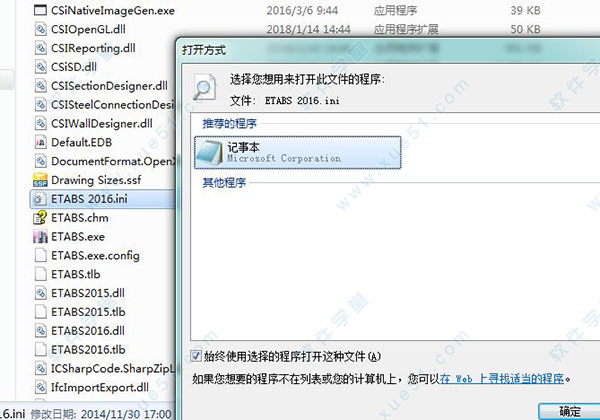This screenshot has width=600, height=420.
Task: Click the Default.EDB file icon
Action: click(x=40, y=142)
